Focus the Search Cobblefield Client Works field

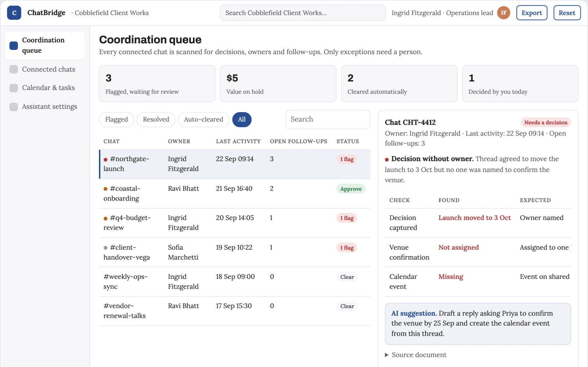pos(303,13)
